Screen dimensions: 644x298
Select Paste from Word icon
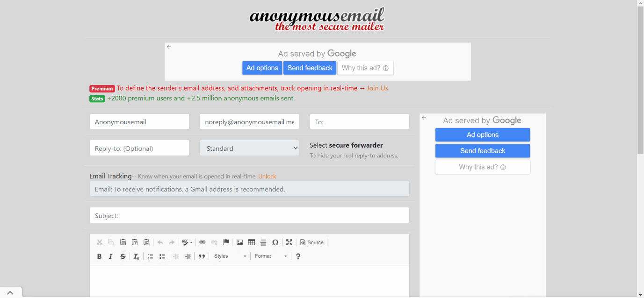click(x=146, y=242)
